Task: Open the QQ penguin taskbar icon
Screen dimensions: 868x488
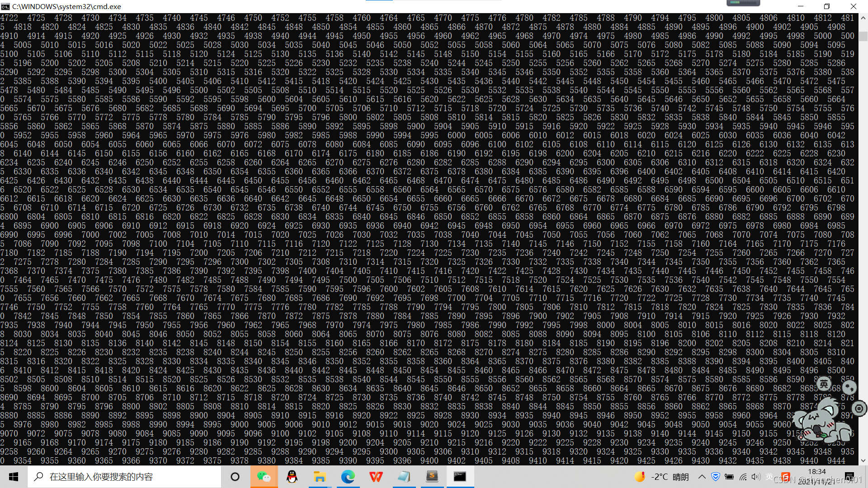Action: click(292, 477)
